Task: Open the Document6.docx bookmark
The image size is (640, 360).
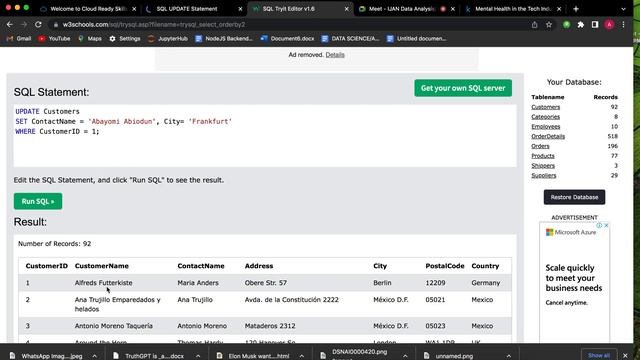Action: coord(287,38)
